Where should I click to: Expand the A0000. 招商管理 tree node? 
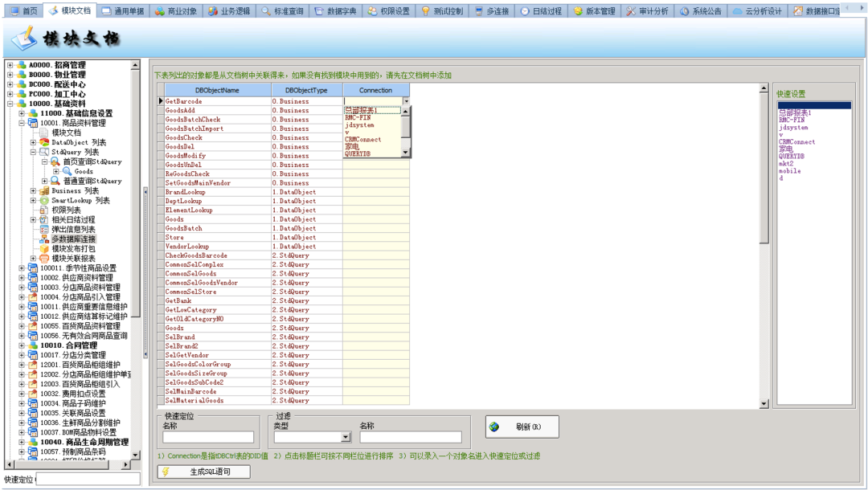coord(10,65)
